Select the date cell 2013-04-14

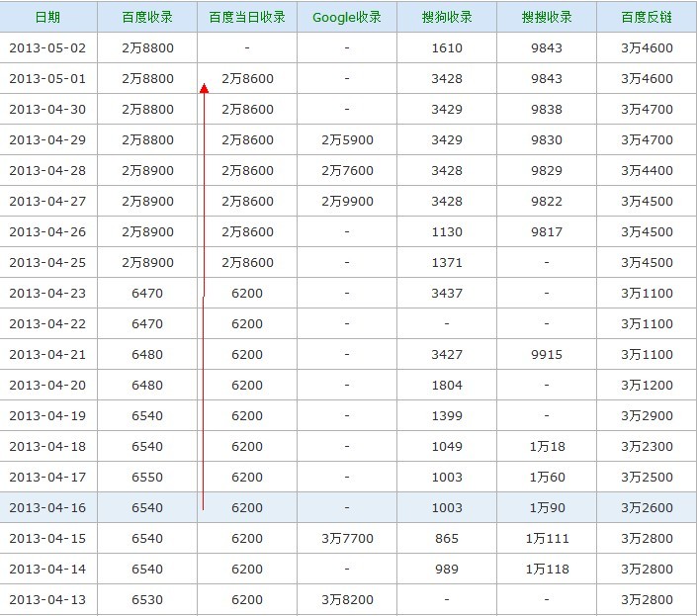[47, 569]
